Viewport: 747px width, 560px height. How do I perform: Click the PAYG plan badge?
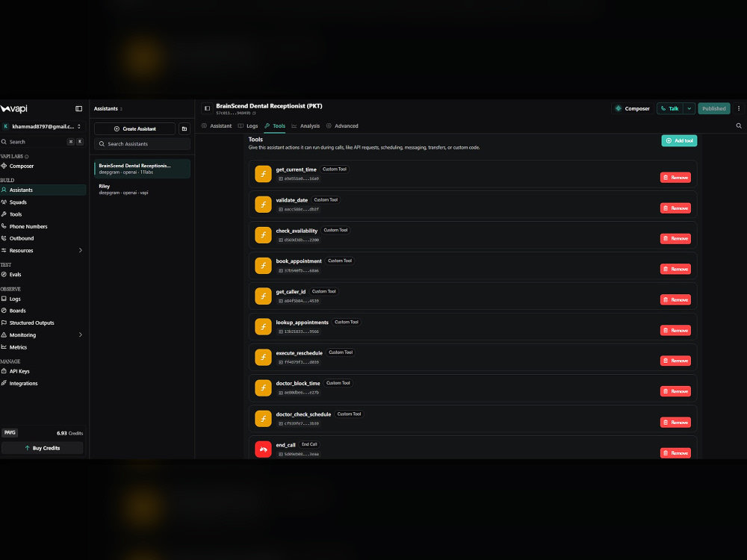tap(10, 433)
